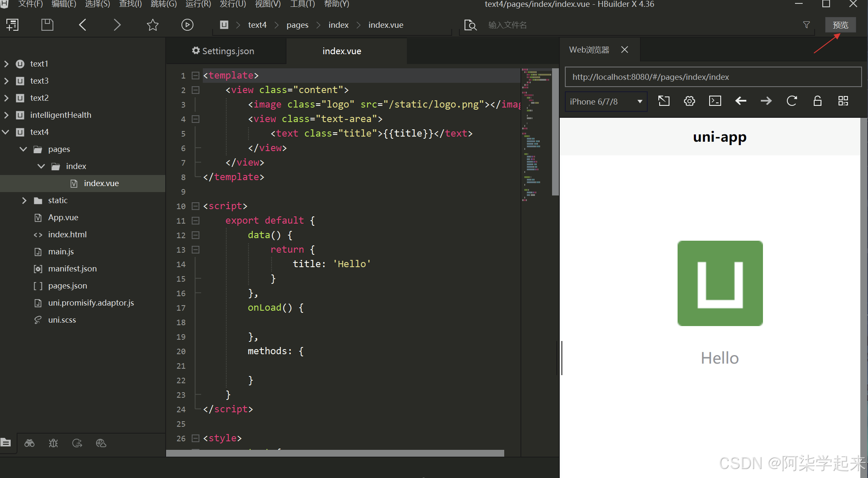Click the cloud globe icon in bottom bar
This screenshot has height=478, width=868.
(x=101, y=443)
